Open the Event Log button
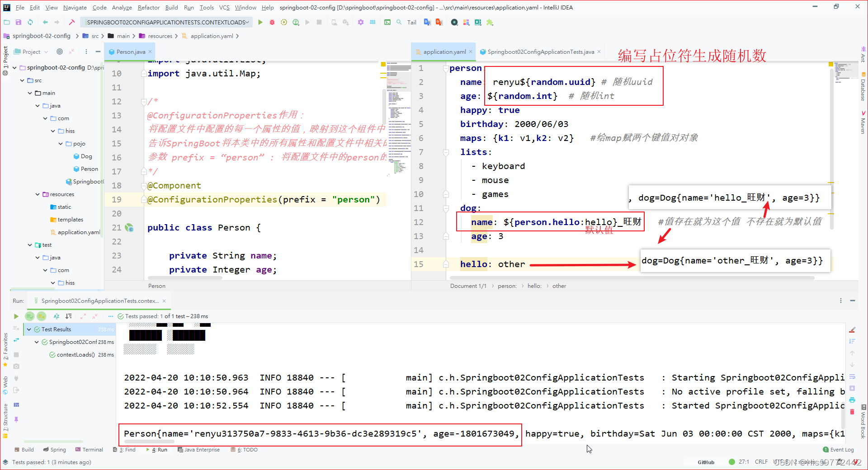This screenshot has width=868, height=470. [839, 450]
